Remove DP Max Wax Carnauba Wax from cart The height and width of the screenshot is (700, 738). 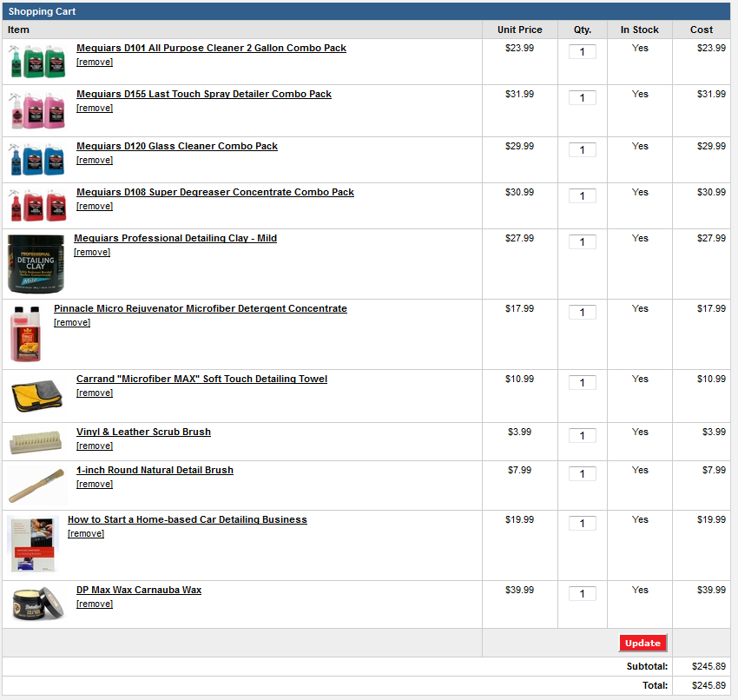click(95, 604)
